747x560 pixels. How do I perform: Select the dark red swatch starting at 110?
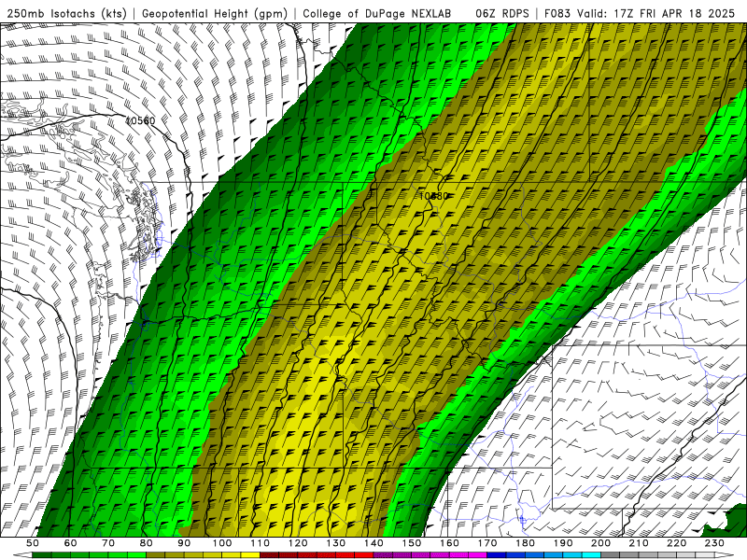pyautogui.click(x=269, y=555)
